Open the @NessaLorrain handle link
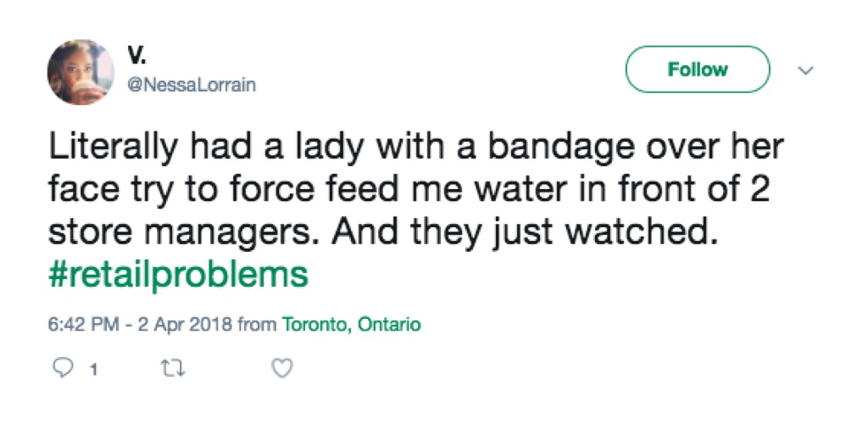The image size is (868, 430). coord(192,85)
